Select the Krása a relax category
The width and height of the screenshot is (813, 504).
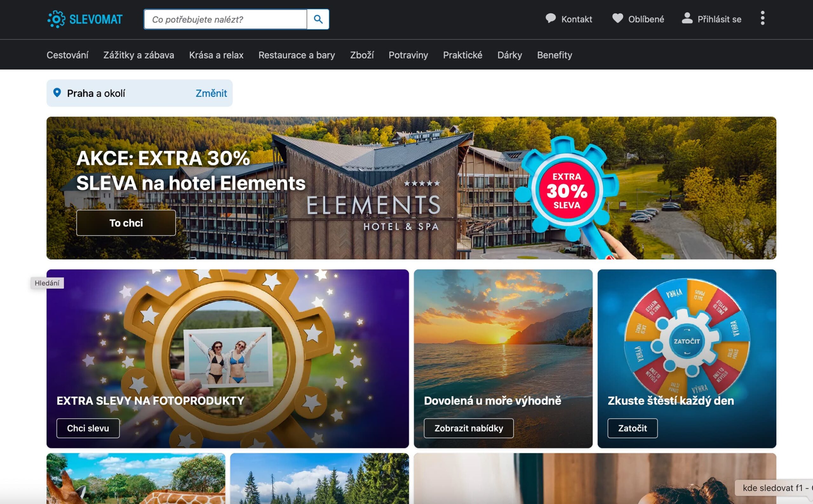pyautogui.click(x=216, y=55)
